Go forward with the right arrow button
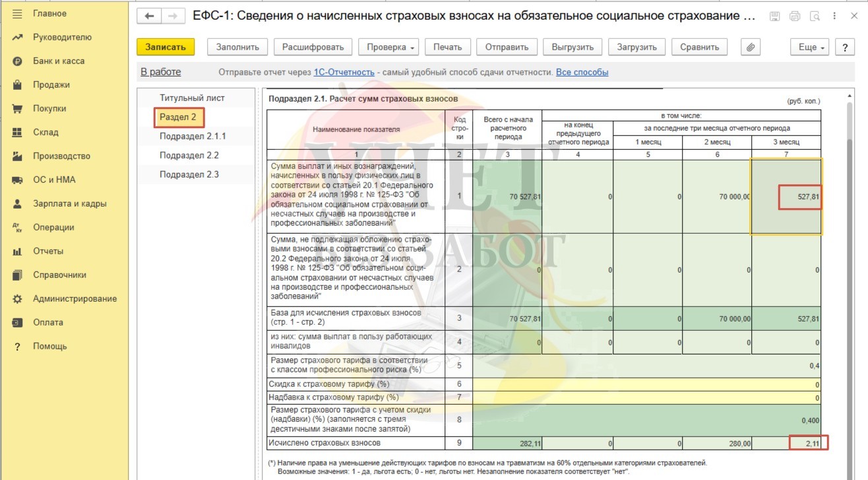The height and width of the screenshot is (480, 868). coord(173,16)
